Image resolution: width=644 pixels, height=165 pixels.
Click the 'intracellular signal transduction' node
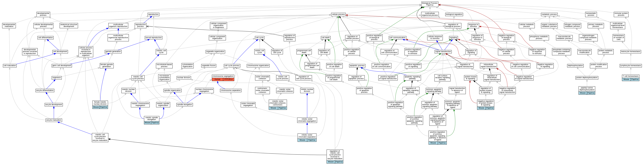(488, 66)
